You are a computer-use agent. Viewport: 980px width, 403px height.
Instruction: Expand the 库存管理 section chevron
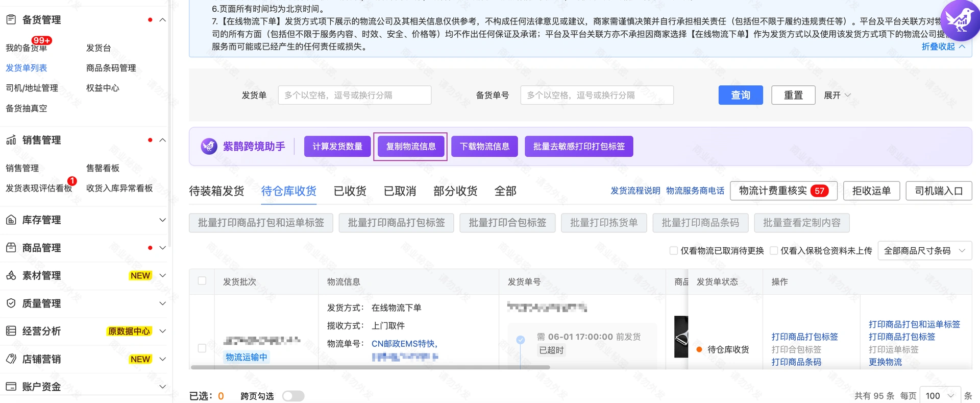pos(162,220)
